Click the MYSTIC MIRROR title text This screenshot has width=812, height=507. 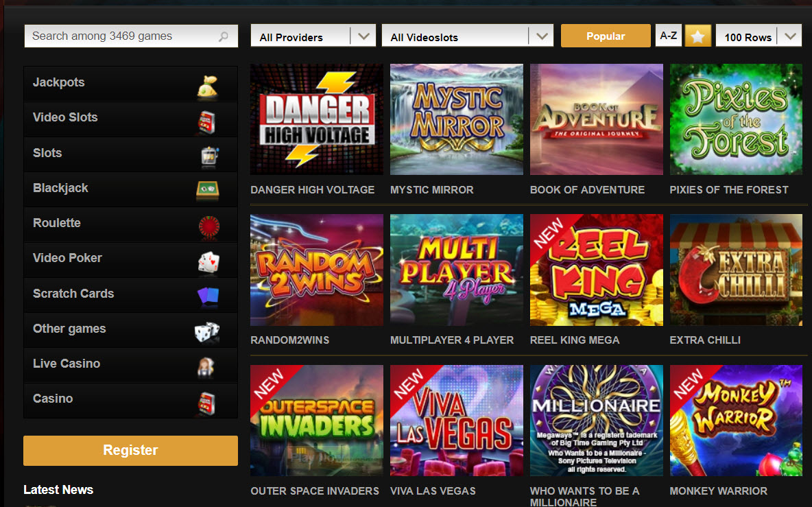click(432, 190)
